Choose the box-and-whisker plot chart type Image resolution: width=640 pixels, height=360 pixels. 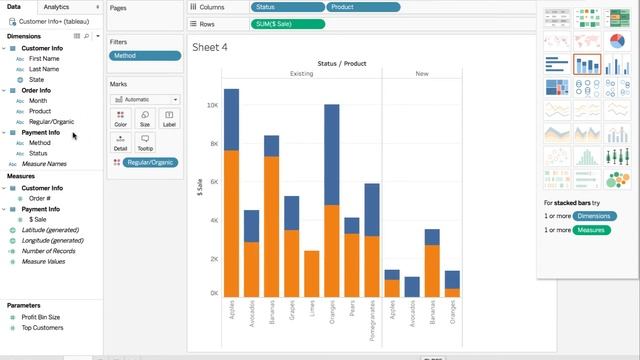(x=617, y=157)
